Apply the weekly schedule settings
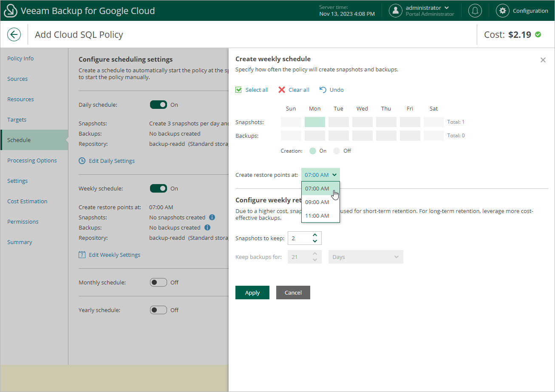Viewport: 555px width, 392px height. [252, 293]
